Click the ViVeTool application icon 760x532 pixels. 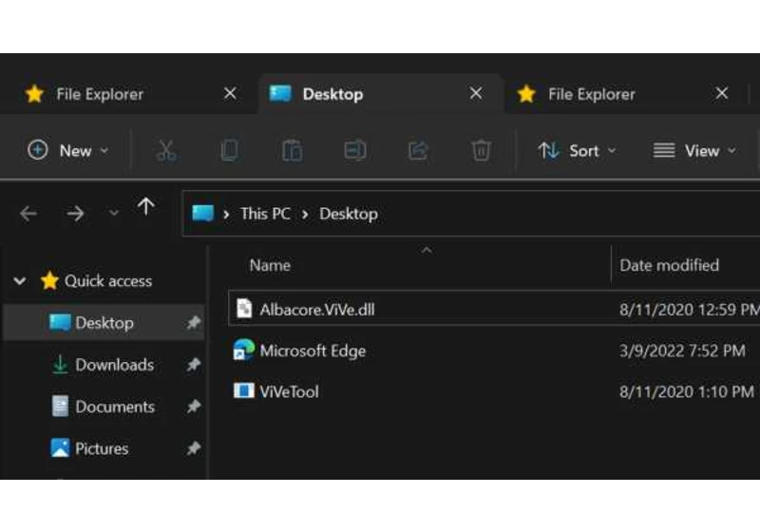244,390
